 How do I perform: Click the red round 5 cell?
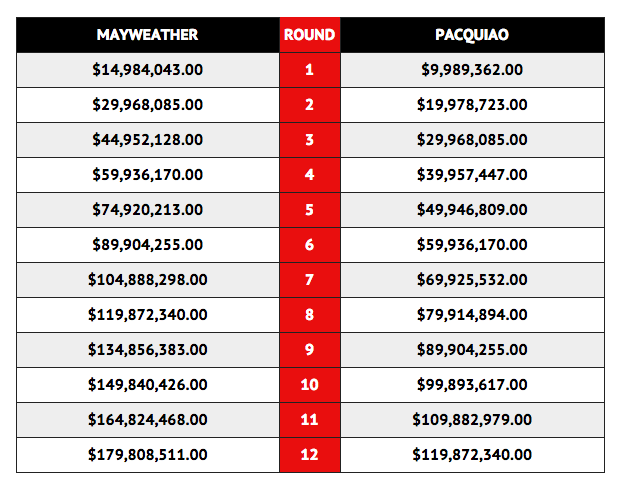310,210
